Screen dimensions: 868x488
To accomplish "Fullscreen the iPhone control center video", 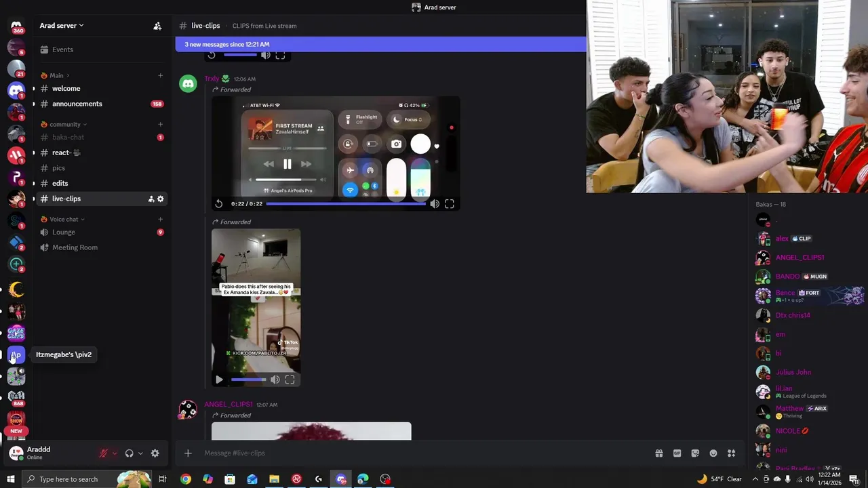I will 449,203.
